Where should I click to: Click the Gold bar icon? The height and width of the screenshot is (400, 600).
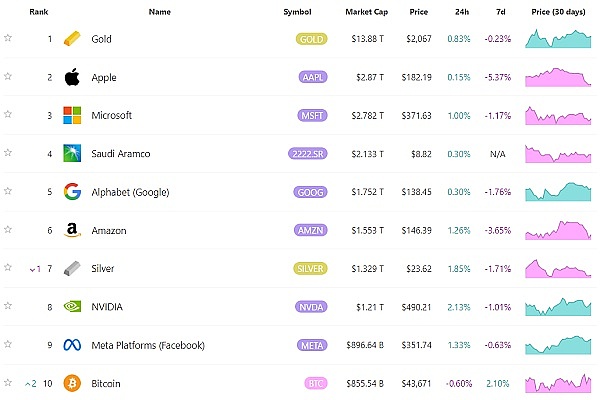pyautogui.click(x=73, y=39)
